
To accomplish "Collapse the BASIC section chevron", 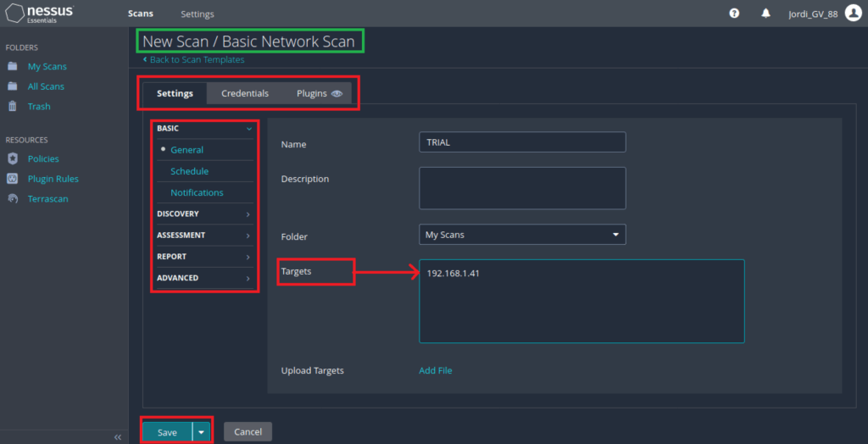I will (x=249, y=129).
